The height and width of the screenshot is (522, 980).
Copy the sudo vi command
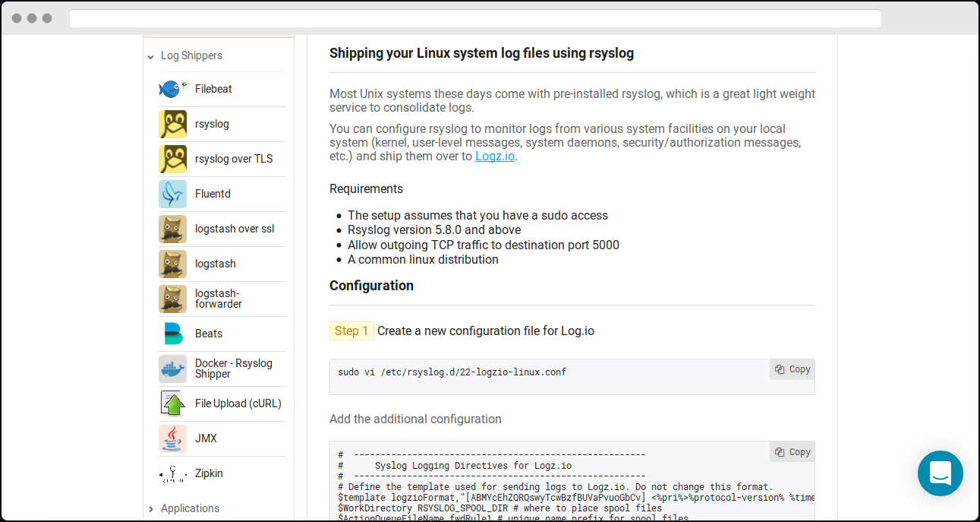(x=793, y=369)
